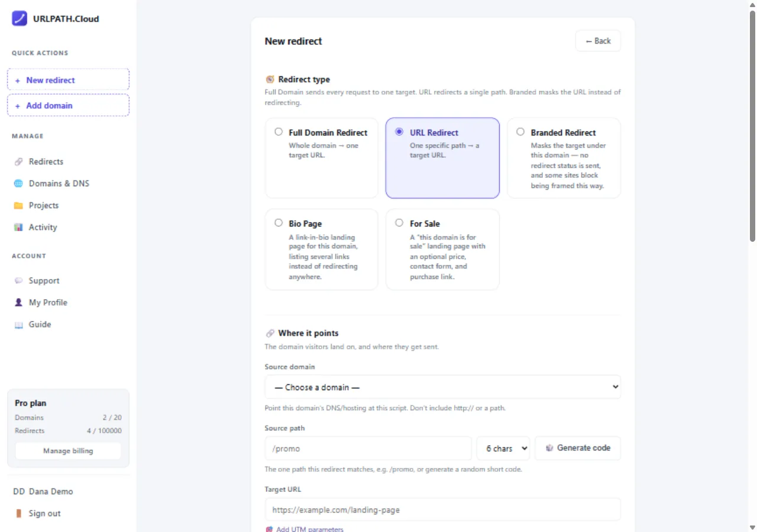
Task: Pick the Bio Page radio option
Action: [x=279, y=223]
